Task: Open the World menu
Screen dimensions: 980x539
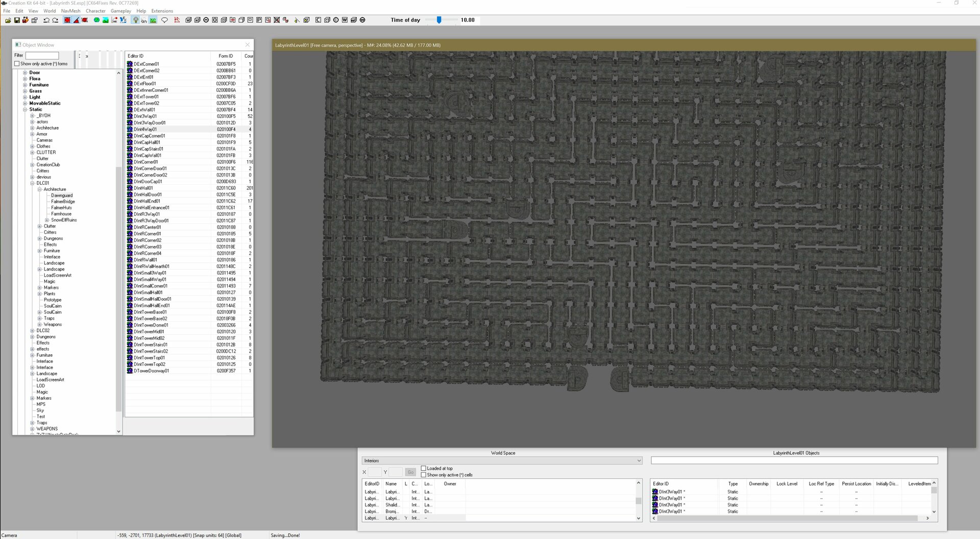Action: tap(50, 11)
